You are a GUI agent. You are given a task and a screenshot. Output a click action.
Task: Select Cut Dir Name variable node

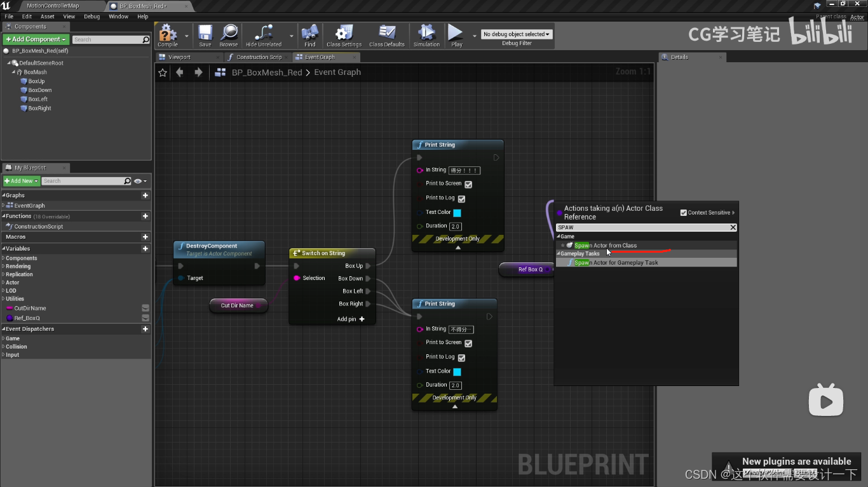(238, 305)
